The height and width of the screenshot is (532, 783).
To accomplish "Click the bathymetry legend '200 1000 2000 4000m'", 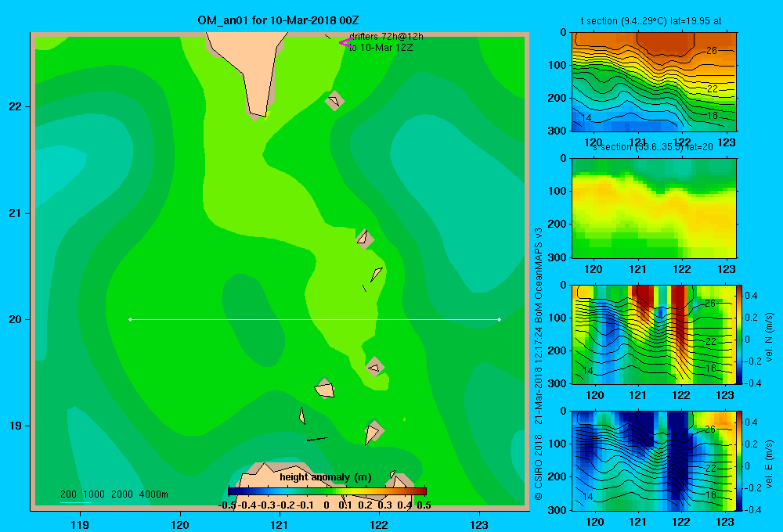I will pos(114,494).
